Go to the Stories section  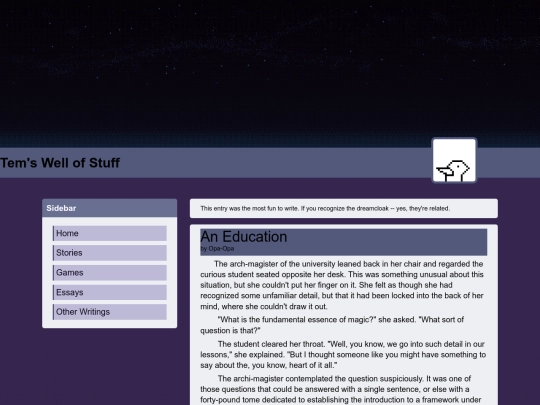[110, 253]
